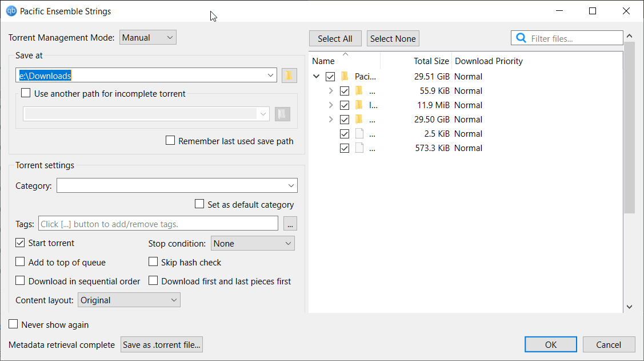Image resolution: width=644 pixels, height=361 pixels.
Task: Tick 'Remember last used save path'
Action: pyautogui.click(x=170, y=141)
